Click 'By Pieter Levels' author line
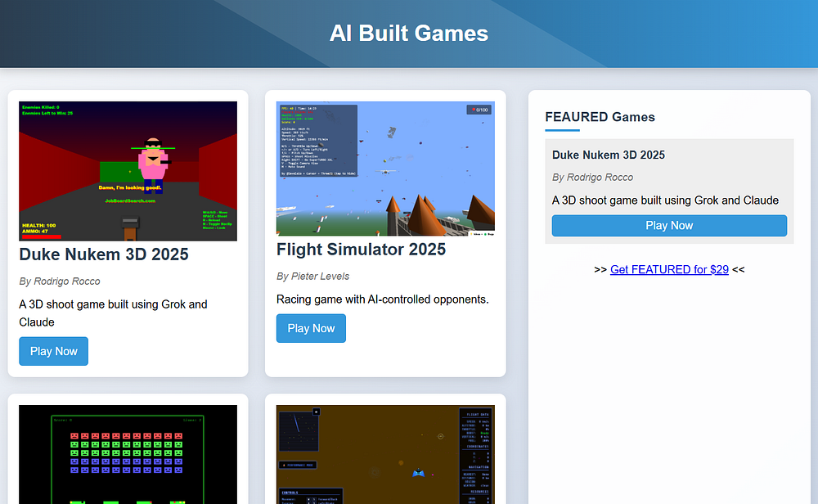This screenshot has width=818, height=504. click(313, 276)
